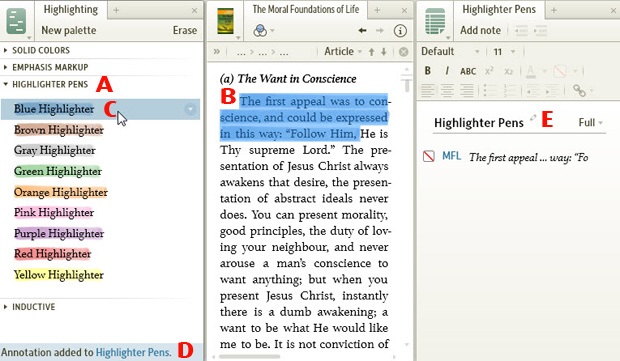This screenshot has width=620, height=361.
Task: Click the text highlight color icon
Action: (560, 71)
